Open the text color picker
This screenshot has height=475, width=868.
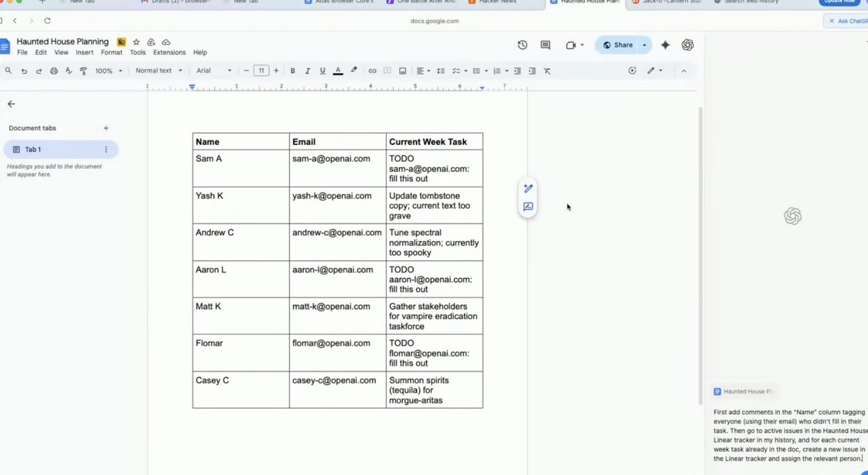point(338,70)
